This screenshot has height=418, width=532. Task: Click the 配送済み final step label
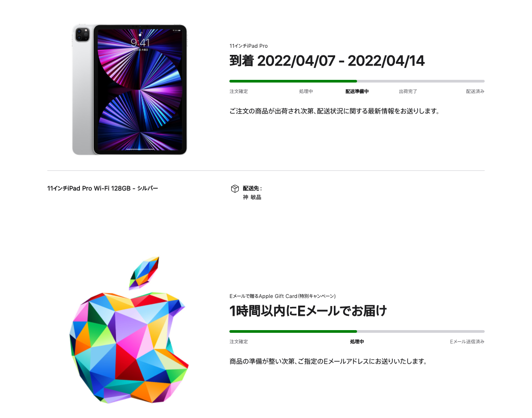[x=475, y=91]
